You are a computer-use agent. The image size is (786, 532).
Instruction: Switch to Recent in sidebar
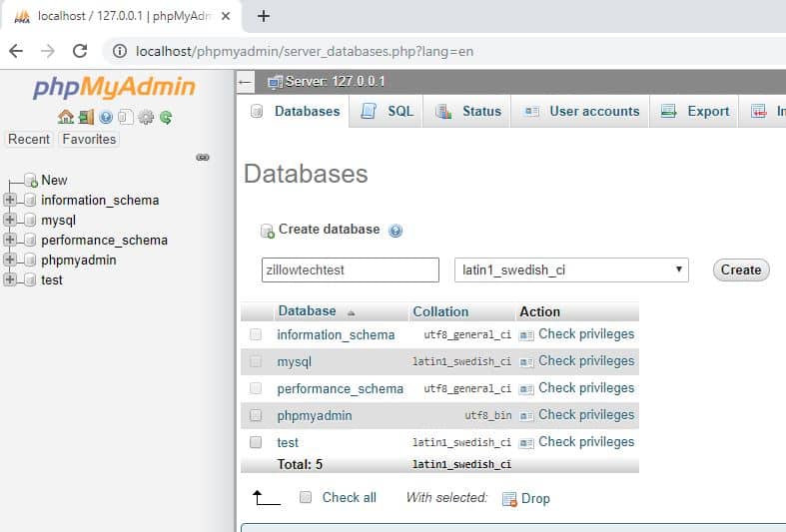[29, 139]
